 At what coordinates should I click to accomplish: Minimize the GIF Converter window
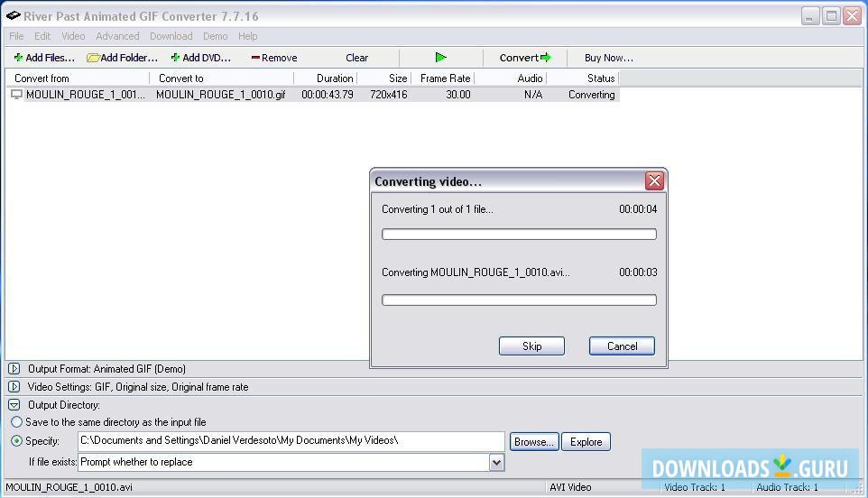coord(810,16)
